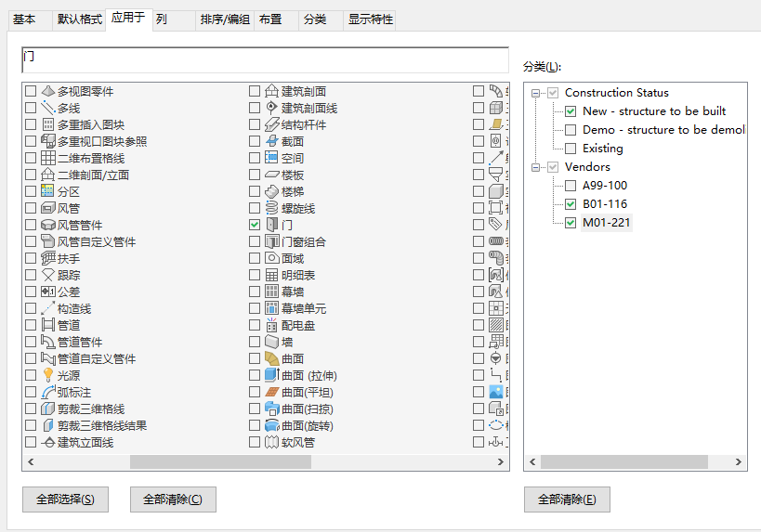The width and height of the screenshot is (761, 532).
Task: Click the 楼梯 stair icon
Action: [x=271, y=191]
